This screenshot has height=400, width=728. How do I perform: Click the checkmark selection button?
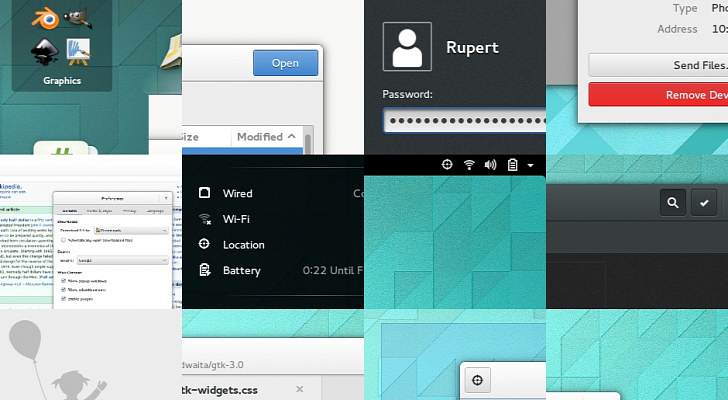[x=706, y=203]
